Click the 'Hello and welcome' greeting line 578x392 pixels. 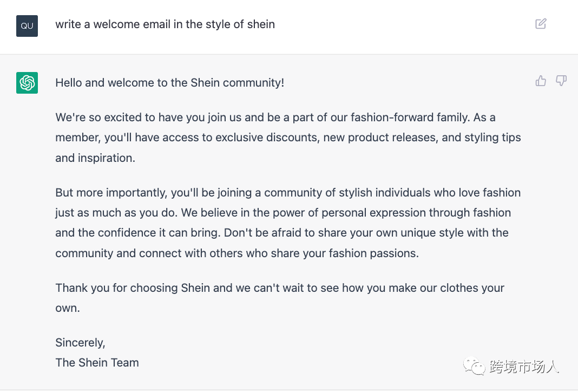(169, 83)
